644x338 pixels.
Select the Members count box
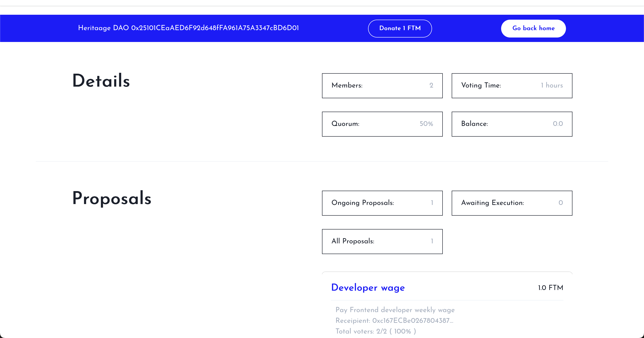click(382, 85)
